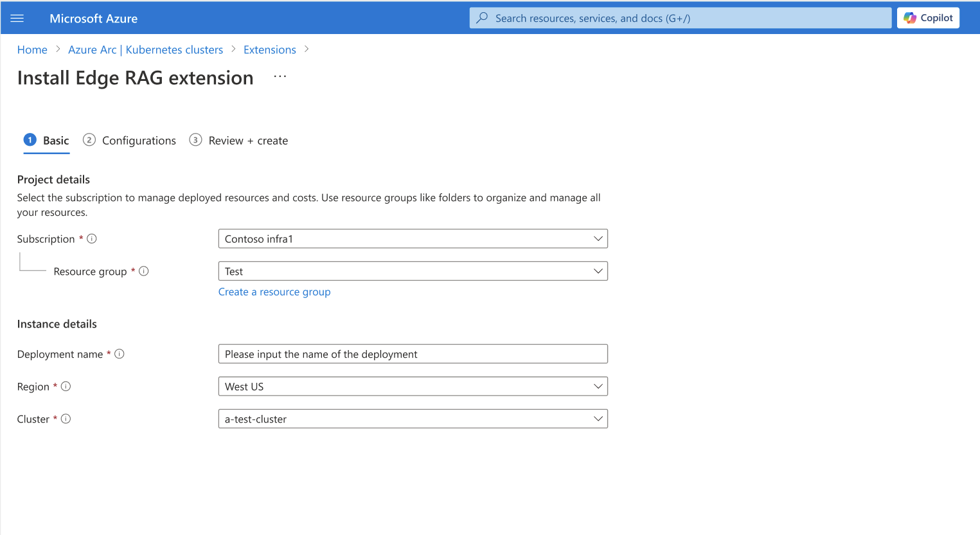The width and height of the screenshot is (980, 535).
Task: Open the Azure portal hamburger menu
Action: 17,17
